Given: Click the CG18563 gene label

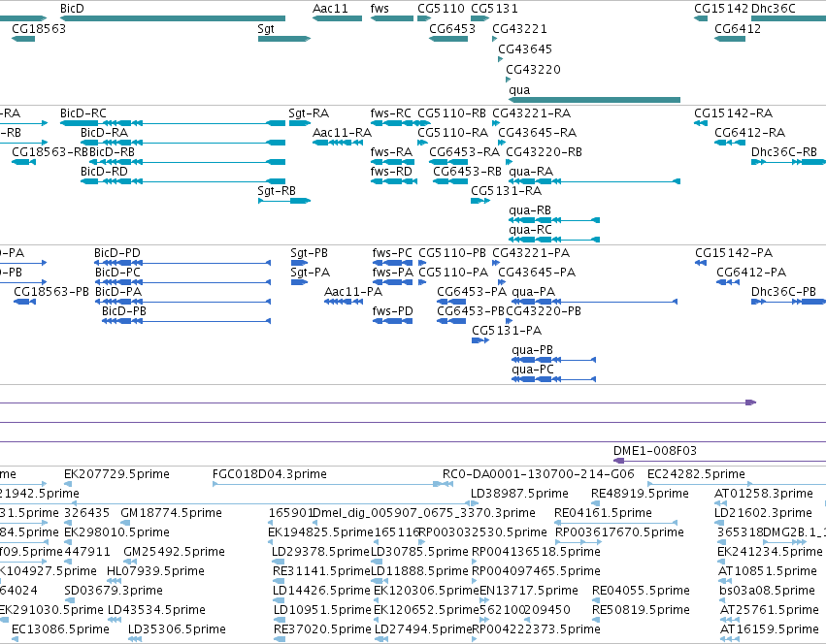Looking at the screenshot, I should click(39, 28).
